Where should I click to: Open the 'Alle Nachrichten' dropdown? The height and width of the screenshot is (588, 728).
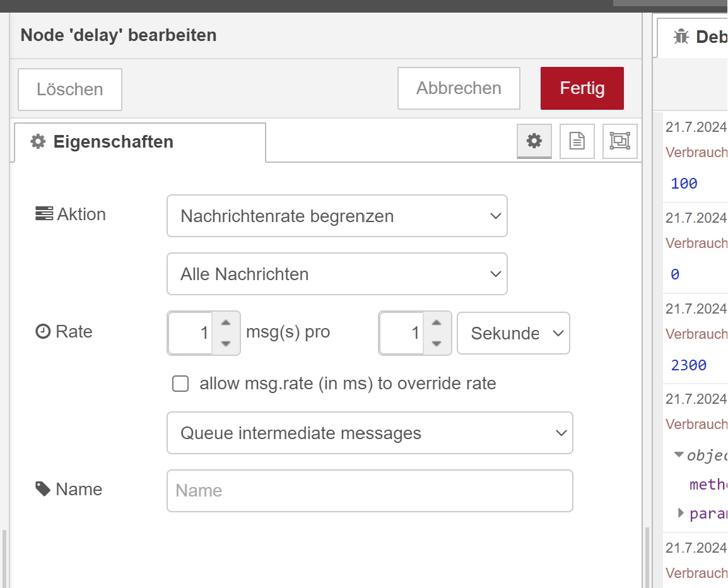pyautogui.click(x=337, y=274)
